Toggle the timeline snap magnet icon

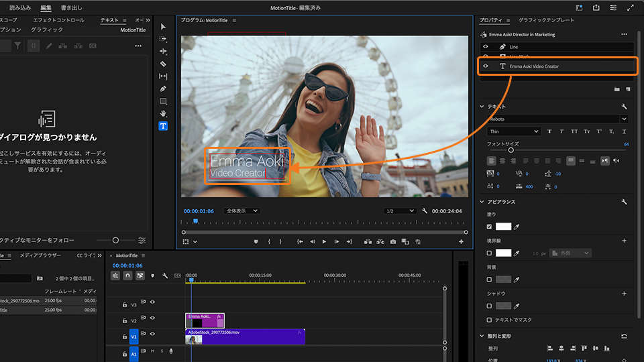pyautogui.click(x=127, y=276)
